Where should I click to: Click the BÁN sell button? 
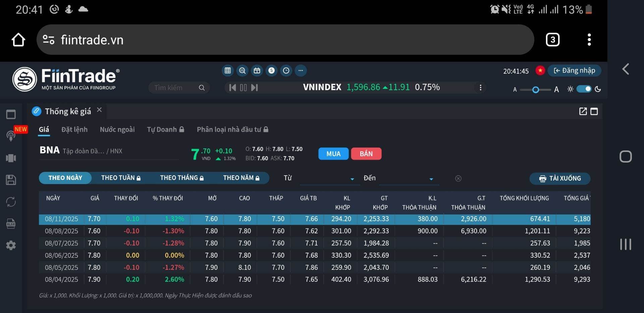pyautogui.click(x=366, y=154)
